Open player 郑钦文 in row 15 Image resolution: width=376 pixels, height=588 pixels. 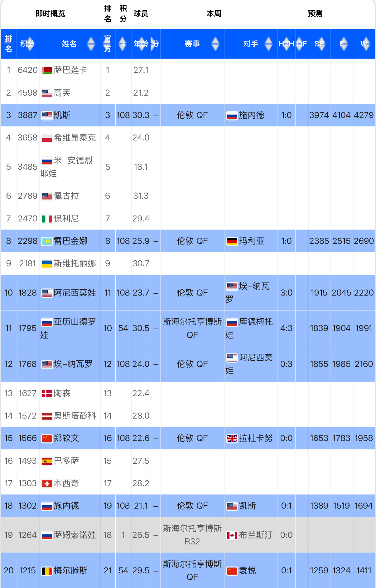(x=66, y=438)
